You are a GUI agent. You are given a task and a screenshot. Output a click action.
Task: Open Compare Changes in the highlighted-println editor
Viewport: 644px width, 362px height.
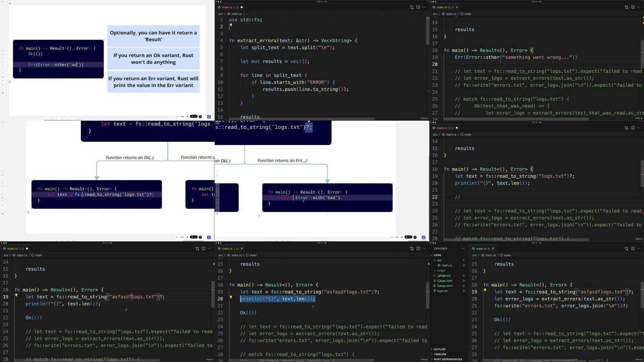[x=412, y=248]
